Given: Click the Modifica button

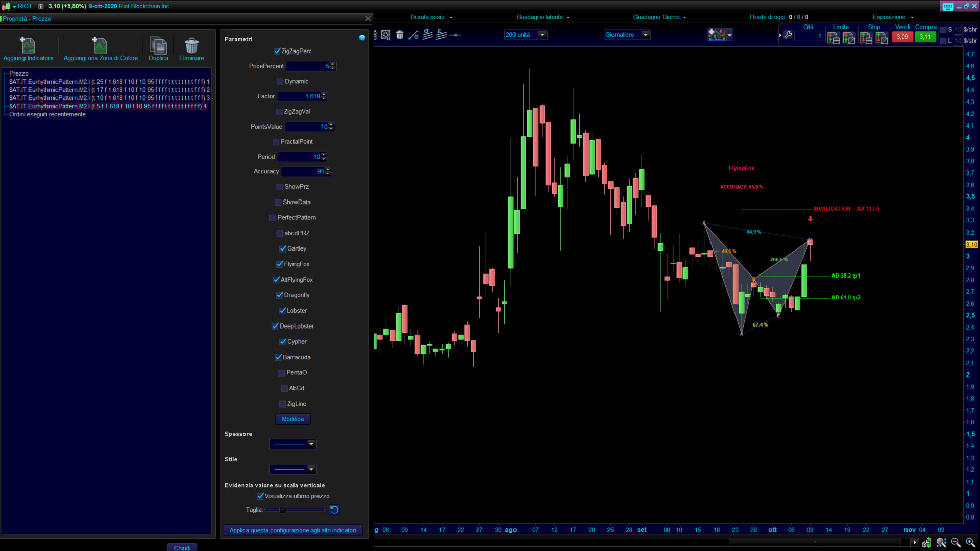Looking at the screenshot, I should click(x=292, y=419).
